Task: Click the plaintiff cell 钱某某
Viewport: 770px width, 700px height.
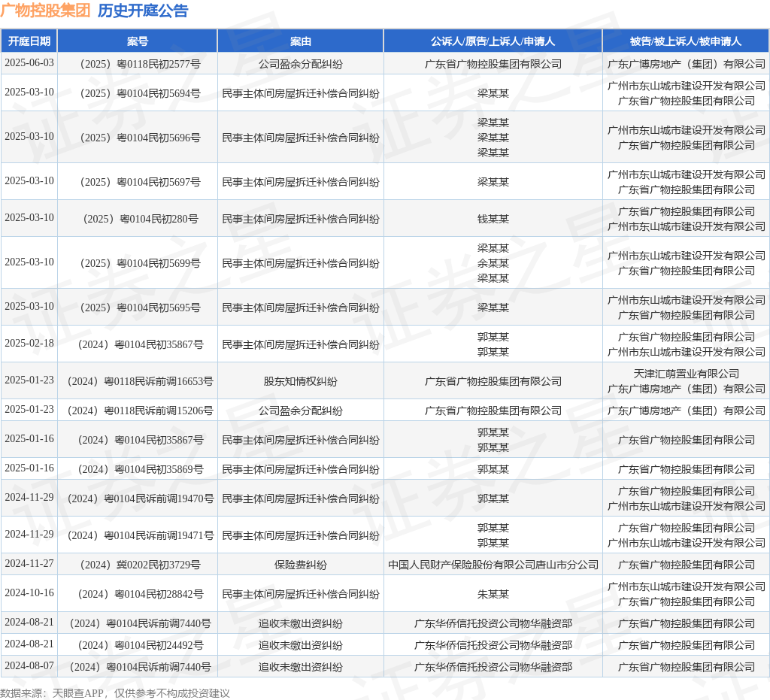Action: point(493,219)
